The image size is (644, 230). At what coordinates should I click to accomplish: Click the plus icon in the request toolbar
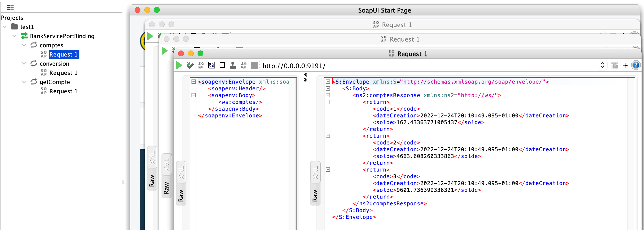(x=625, y=65)
